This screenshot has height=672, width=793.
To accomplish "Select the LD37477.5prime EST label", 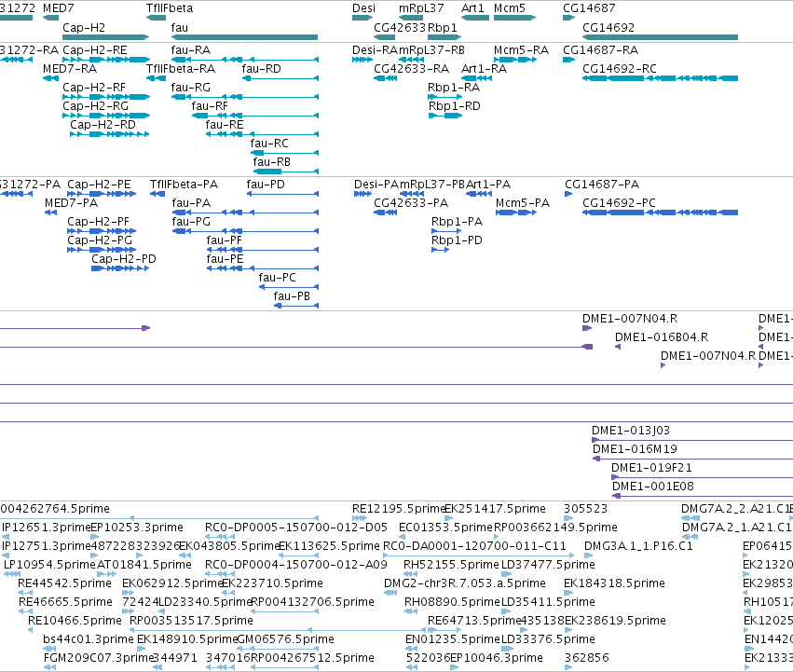I will pos(548,565).
